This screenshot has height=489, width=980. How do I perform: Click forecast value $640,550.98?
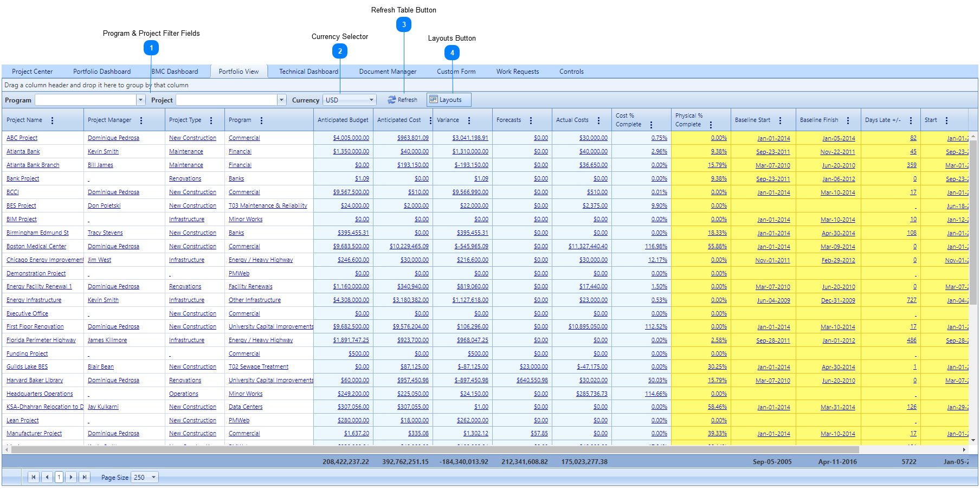pyautogui.click(x=532, y=380)
